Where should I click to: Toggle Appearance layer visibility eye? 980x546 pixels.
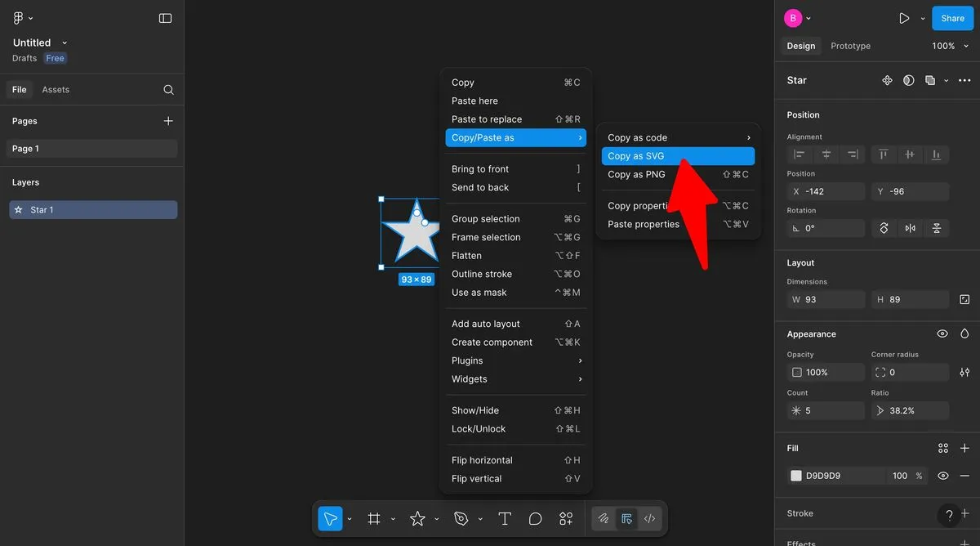942,334
